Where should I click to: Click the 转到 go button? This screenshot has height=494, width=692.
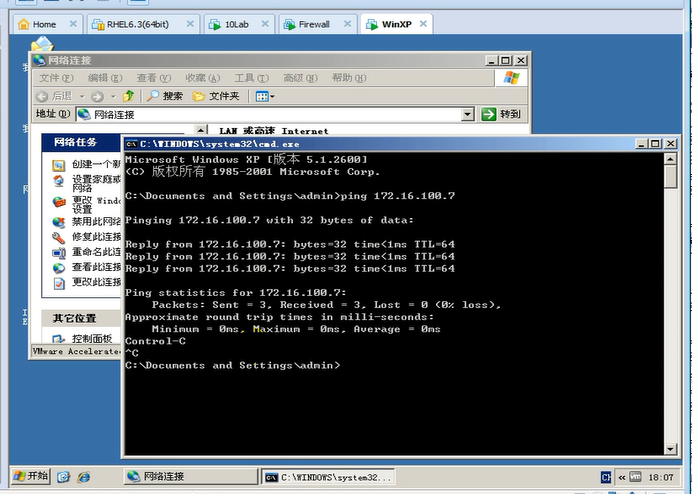pyautogui.click(x=502, y=114)
